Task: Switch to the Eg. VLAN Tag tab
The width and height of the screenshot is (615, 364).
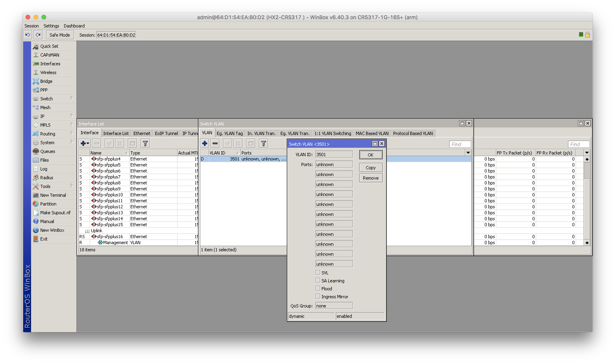Action: click(230, 133)
